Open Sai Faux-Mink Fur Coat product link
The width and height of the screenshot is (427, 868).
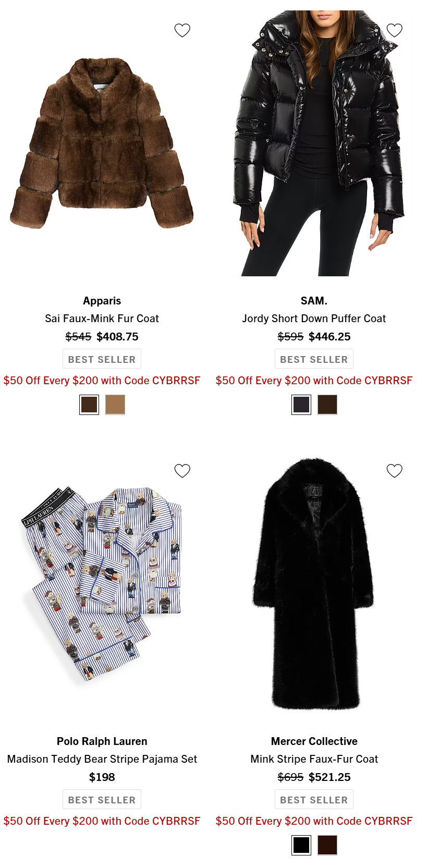102,319
